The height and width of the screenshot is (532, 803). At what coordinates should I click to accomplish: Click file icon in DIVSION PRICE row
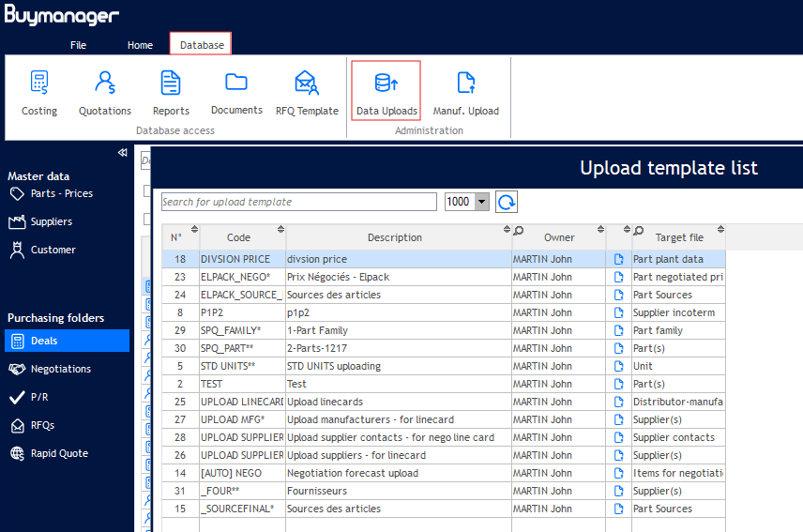(619, 259)
